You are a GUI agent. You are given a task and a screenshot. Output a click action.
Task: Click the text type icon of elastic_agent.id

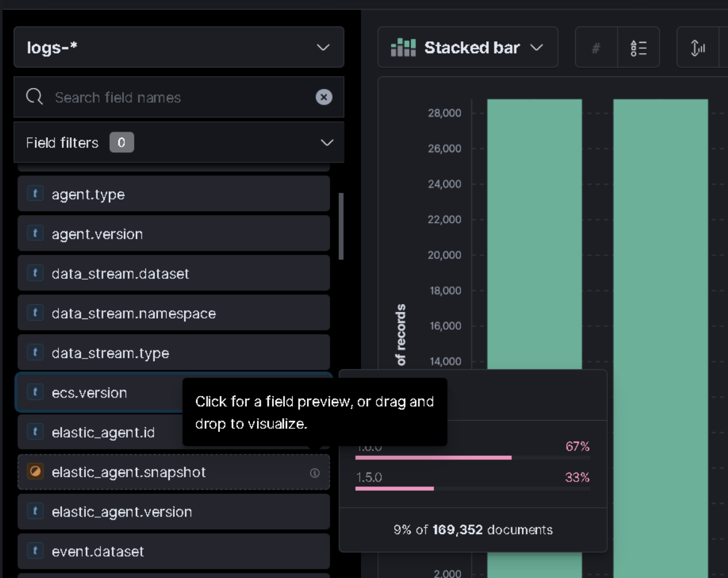tap(35, 432)
